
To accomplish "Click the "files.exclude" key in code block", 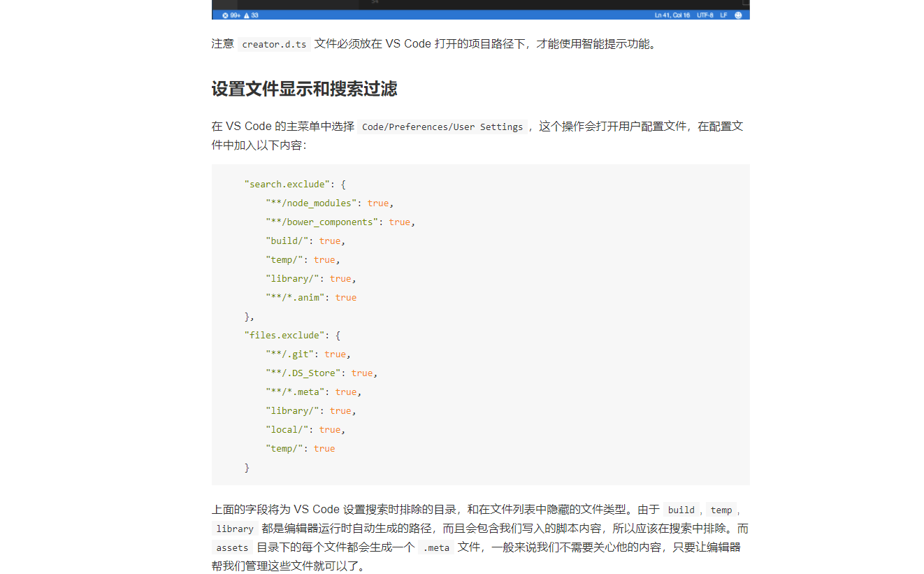I will (284, 335).
